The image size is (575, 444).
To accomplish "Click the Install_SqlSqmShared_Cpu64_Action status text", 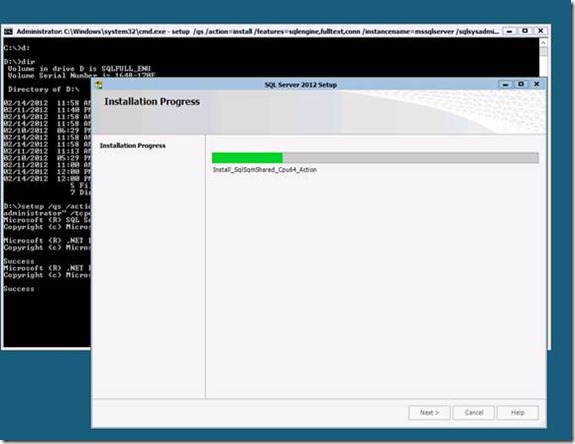I will 265,170.
